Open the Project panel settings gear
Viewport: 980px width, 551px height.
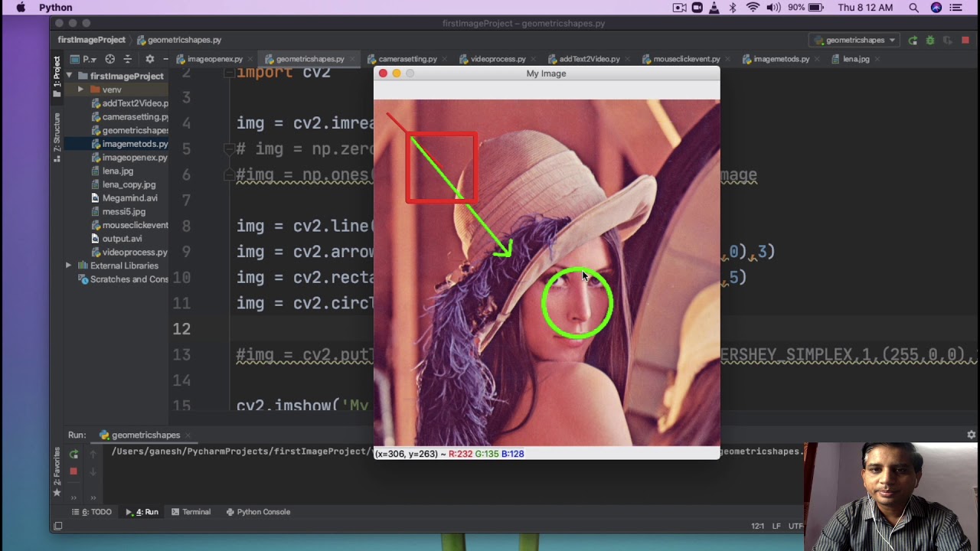(149, 59)
